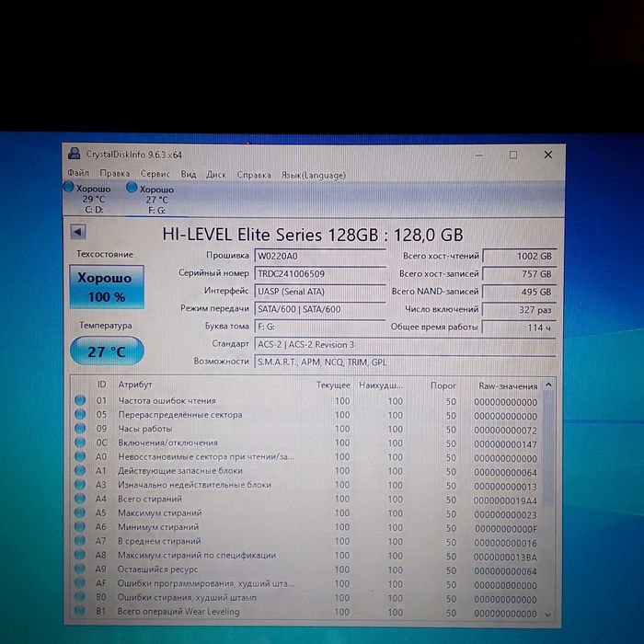Screen dimensions: 644x644
Task: Click the status dot of attribute A5
Action: (x=80, y=512)
